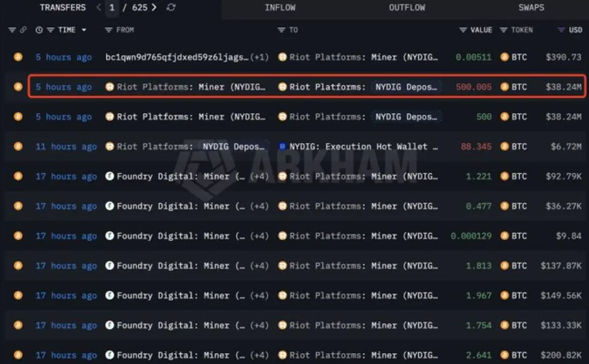
Task: Open BTC transaction icon of 88.345 row
Action: [18, 147]
